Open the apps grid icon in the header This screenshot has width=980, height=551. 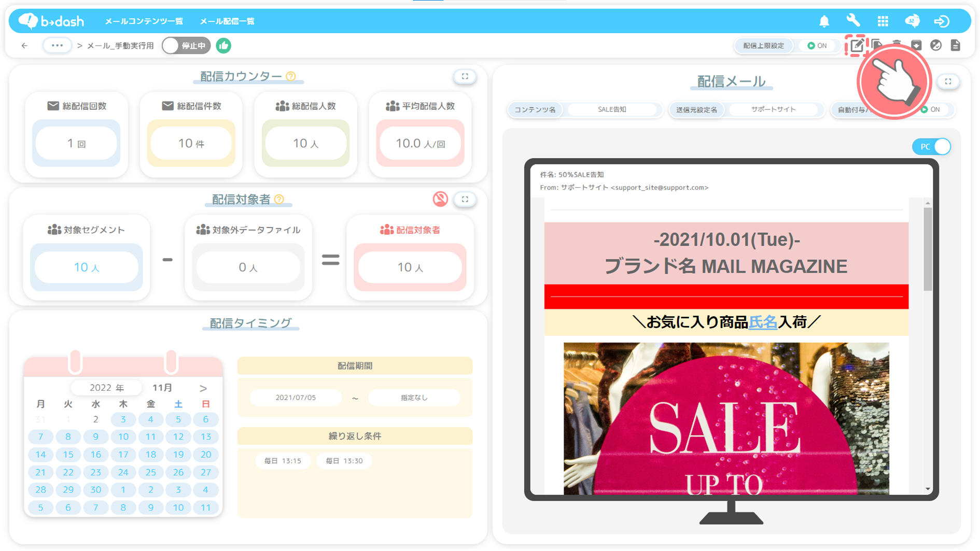pyautogui.click(x=883, y=21)
